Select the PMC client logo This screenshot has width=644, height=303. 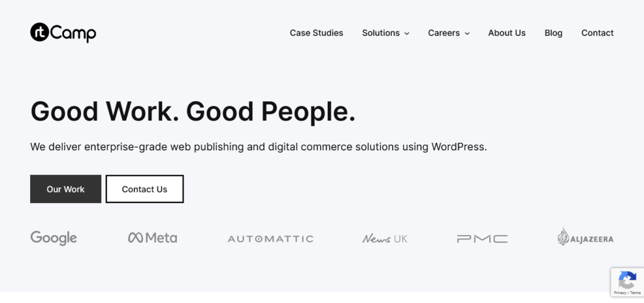point(482,239)
